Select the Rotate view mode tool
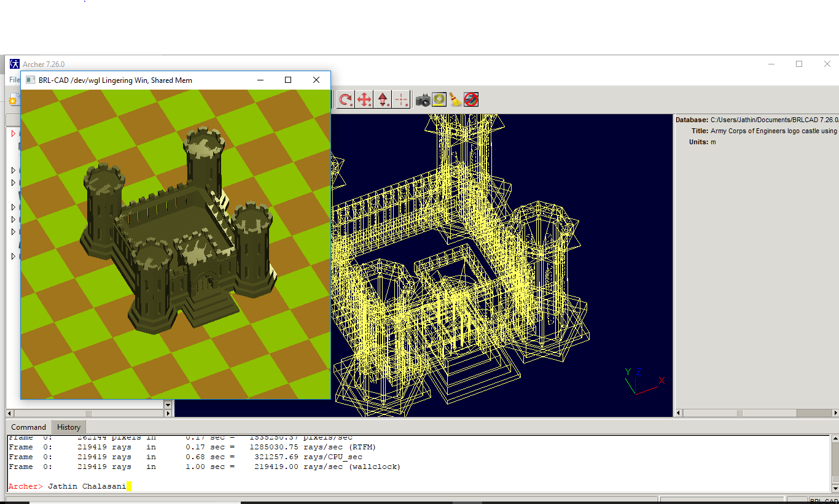839x504 pixels. pos(346,99)
